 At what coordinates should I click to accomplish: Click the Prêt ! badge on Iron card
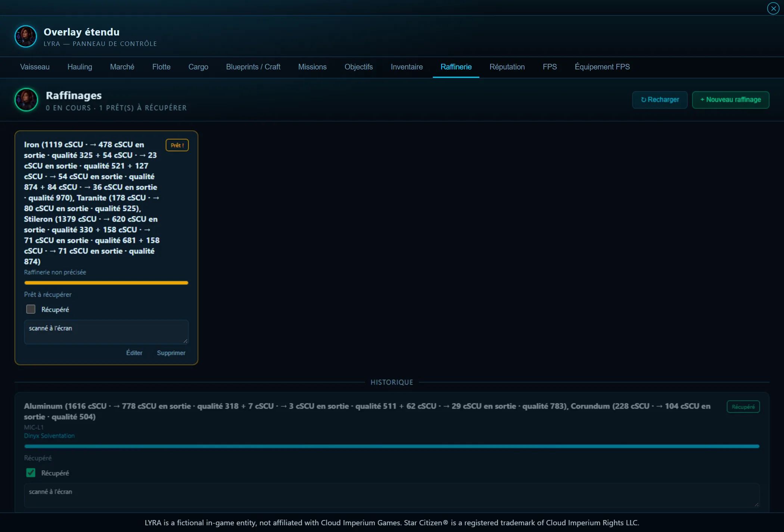coord(177,145)
